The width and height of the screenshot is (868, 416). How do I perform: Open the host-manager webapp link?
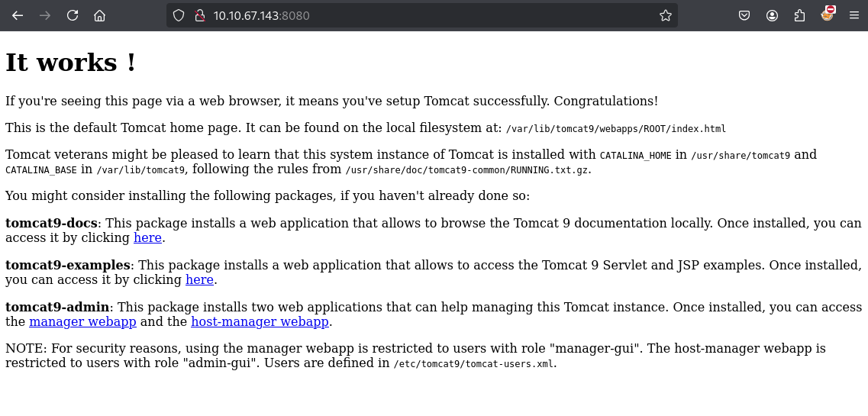260,321
